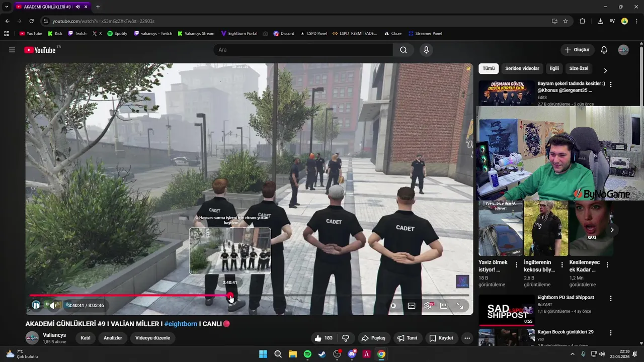This screenshot has height=362, width=644.
Task: Open YouTube notifications bell
Action: pos(604,50)
